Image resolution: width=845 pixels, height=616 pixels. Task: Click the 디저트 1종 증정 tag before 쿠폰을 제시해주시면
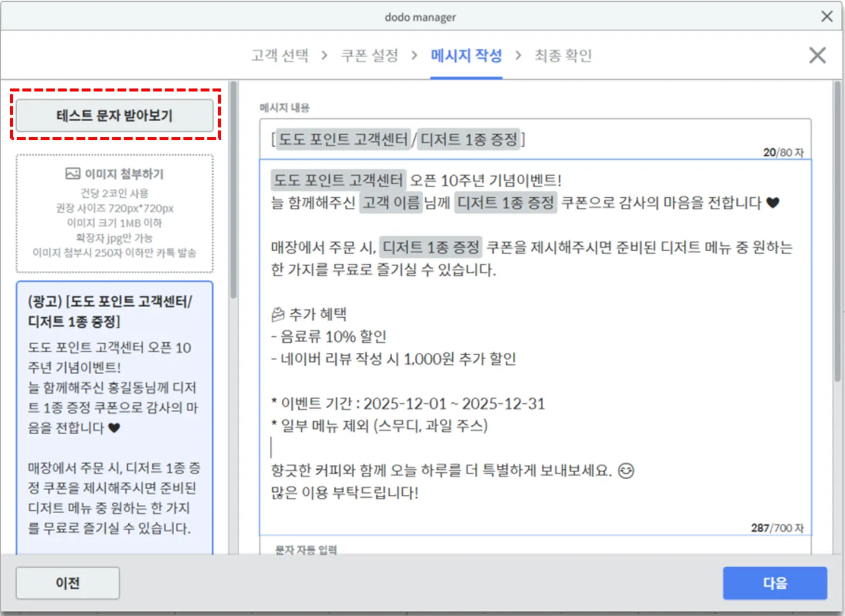coord(431,247)
